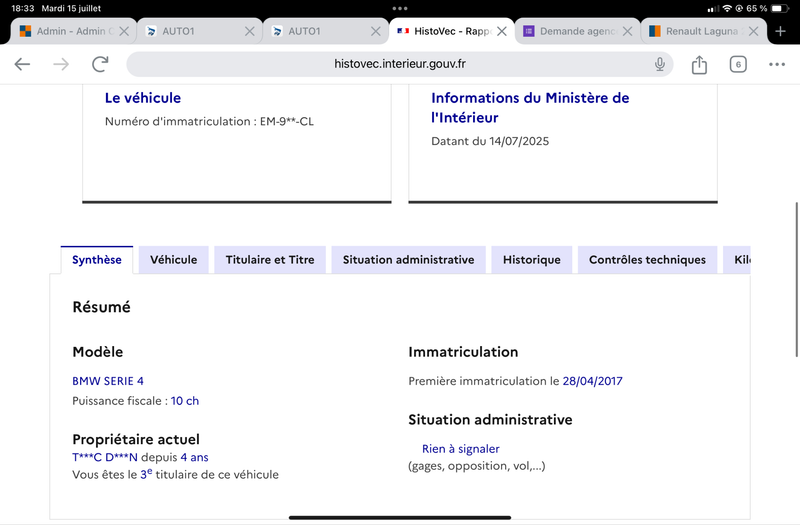Click the 3e titulaire de ce véhicule line
800x525 pixels.
click(x=176, y=474)
